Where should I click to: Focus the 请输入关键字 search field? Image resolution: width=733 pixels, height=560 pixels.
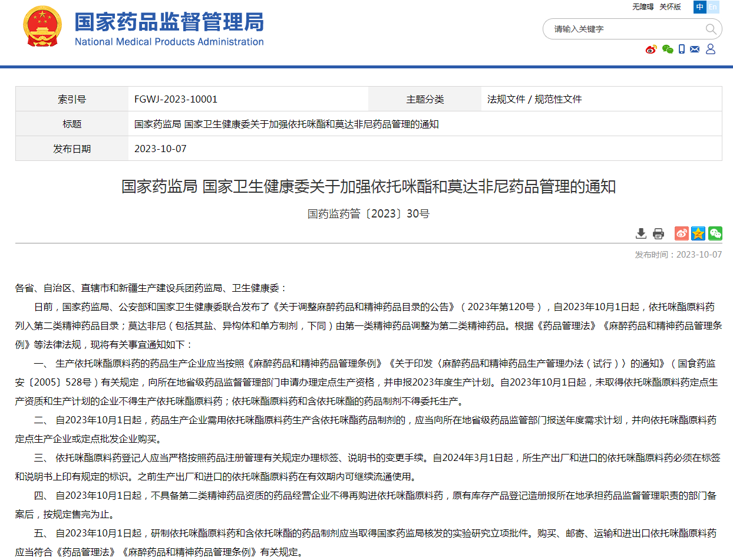(625, 29)
